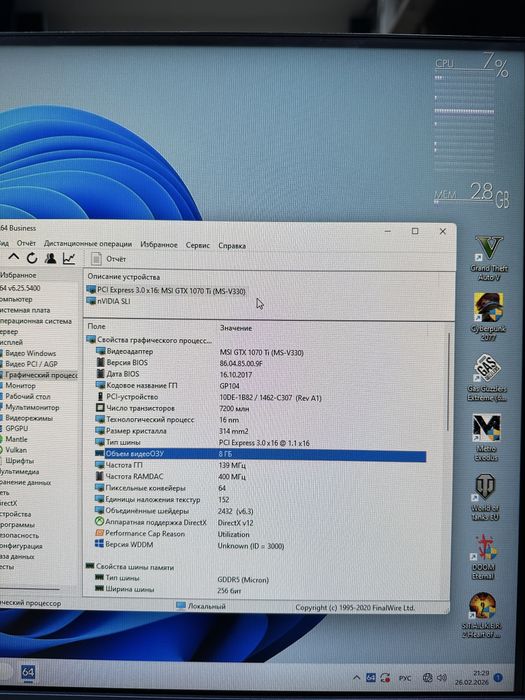Open the Дистанционные операции menu
The image size is (525, 700).
pos(88,244)
